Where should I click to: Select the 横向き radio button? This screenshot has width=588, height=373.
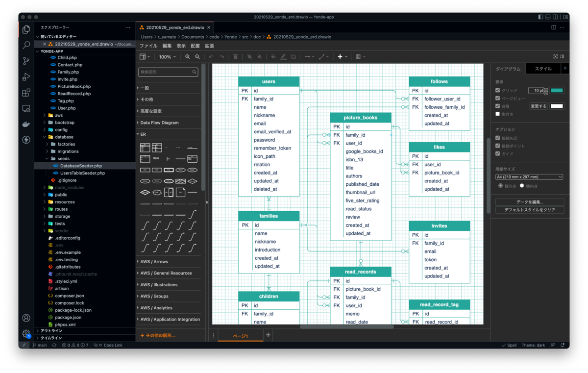coord(522,186)
